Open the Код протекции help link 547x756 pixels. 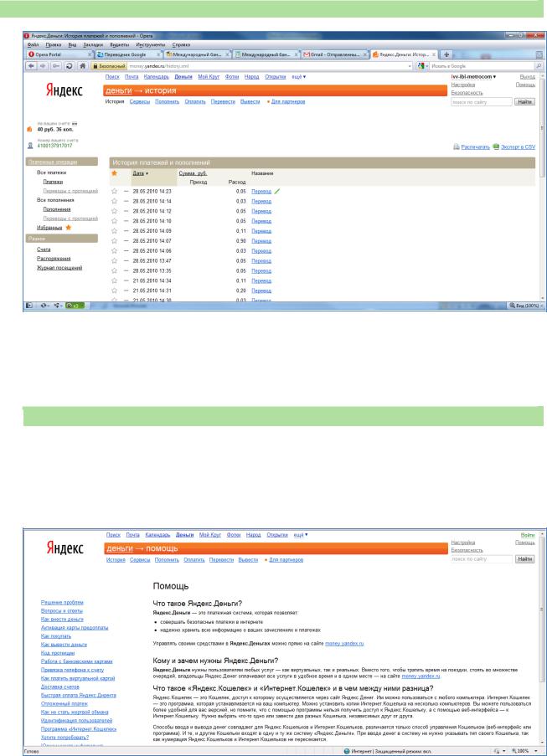58,653
